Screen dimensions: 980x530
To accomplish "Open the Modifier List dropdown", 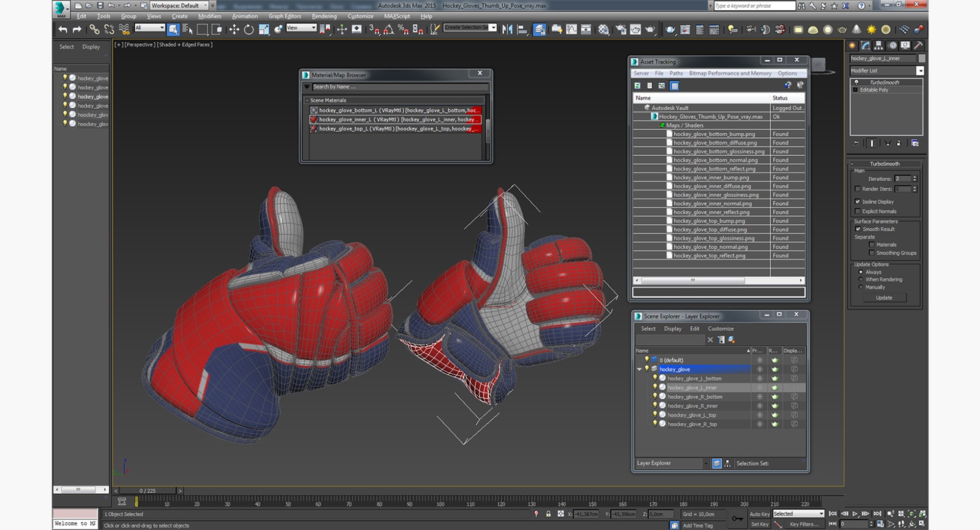I will coord(920,71).
